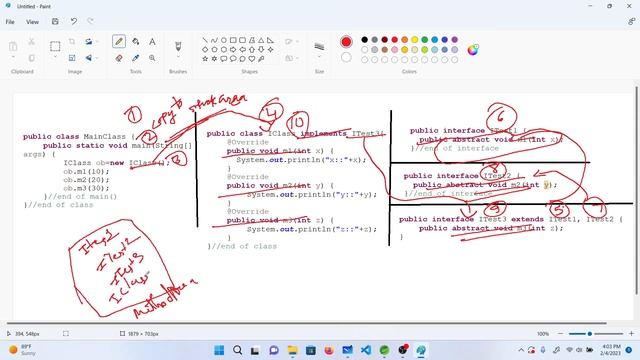Select the Oval shape
The image size is (640, 360).
pos(224,40)
